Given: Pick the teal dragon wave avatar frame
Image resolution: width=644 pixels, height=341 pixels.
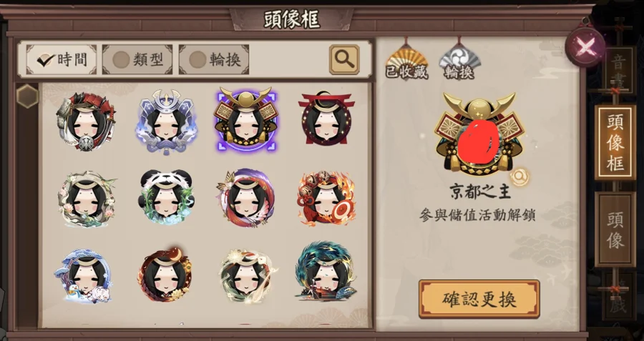Looking at the screenshot, I should pos(326,272).
